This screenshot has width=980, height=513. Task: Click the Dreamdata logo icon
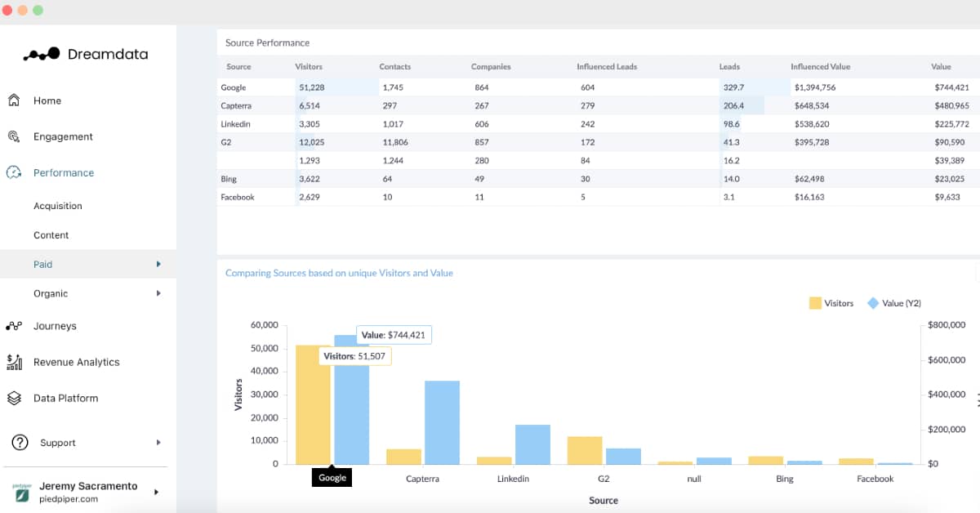pos(42,55)
